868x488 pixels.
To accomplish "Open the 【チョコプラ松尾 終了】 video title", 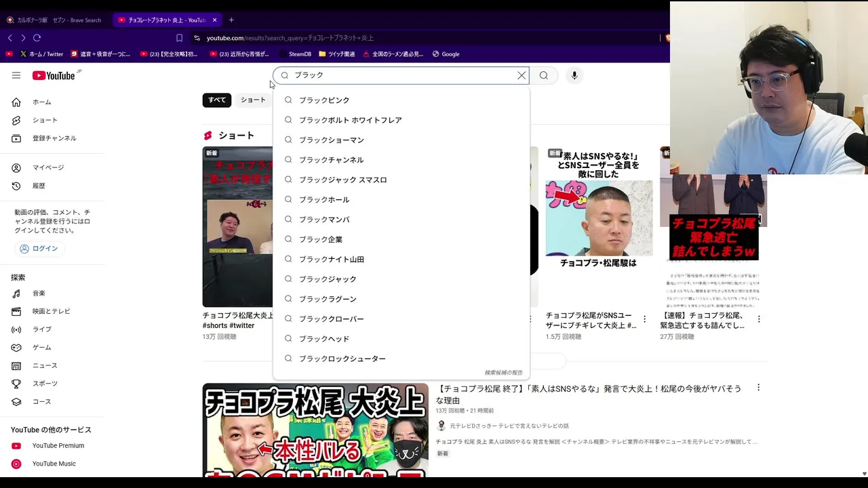I will coord(589,394).
